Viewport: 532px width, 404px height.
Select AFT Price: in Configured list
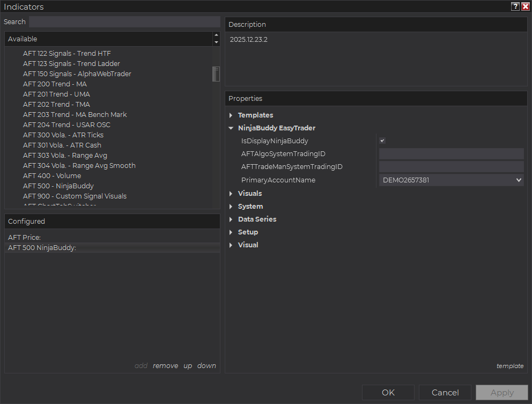click(112, 237)
